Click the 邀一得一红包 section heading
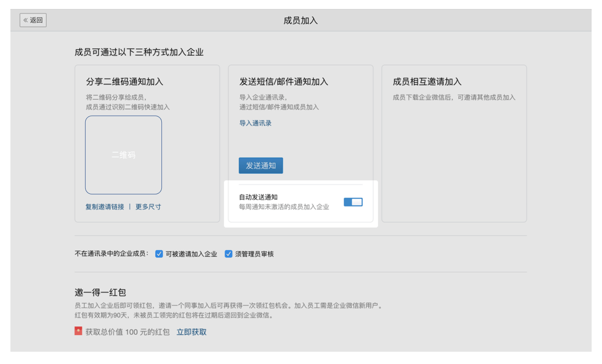Viewport: 602px width, 364px height. 100,293
